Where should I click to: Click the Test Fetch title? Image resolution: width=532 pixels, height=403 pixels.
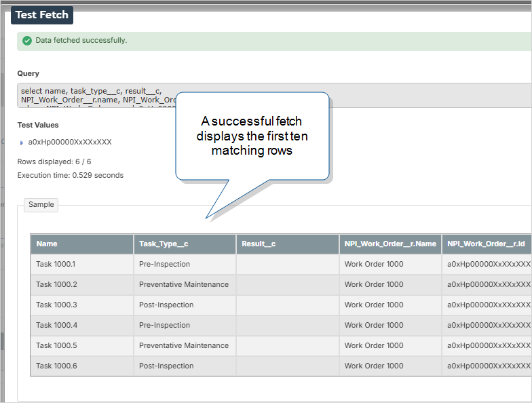[42, 15]
